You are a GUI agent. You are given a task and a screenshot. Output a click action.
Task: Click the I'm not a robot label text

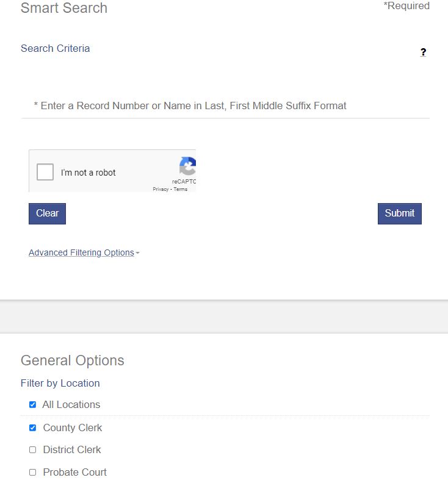[89, 173]
